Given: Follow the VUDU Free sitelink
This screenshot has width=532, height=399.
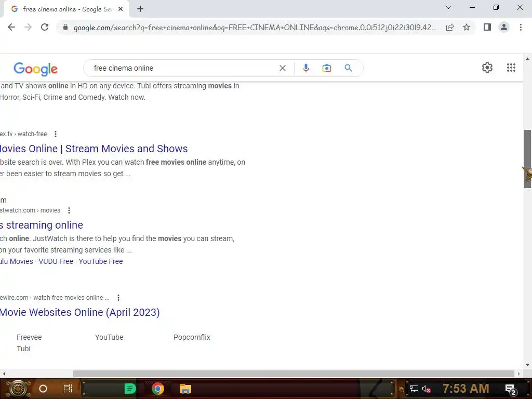Looking at the screenshot, I should [x=56, y=261].
